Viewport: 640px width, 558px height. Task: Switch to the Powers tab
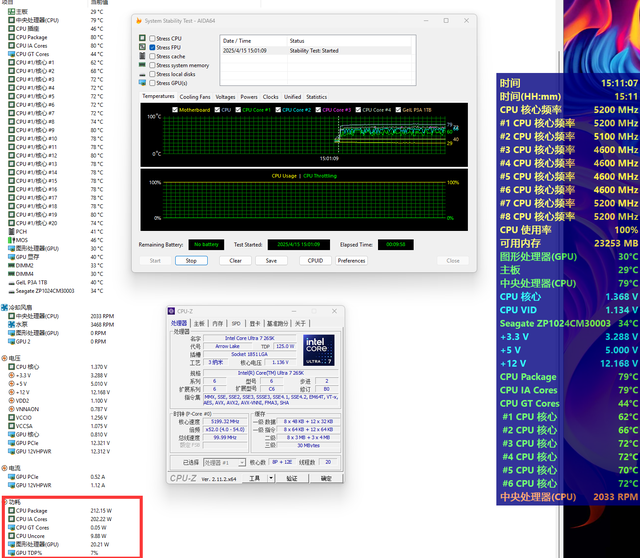[249, 97]
